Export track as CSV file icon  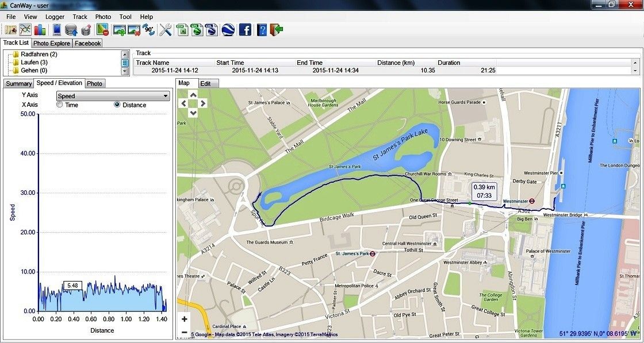[x=183, y=30]
